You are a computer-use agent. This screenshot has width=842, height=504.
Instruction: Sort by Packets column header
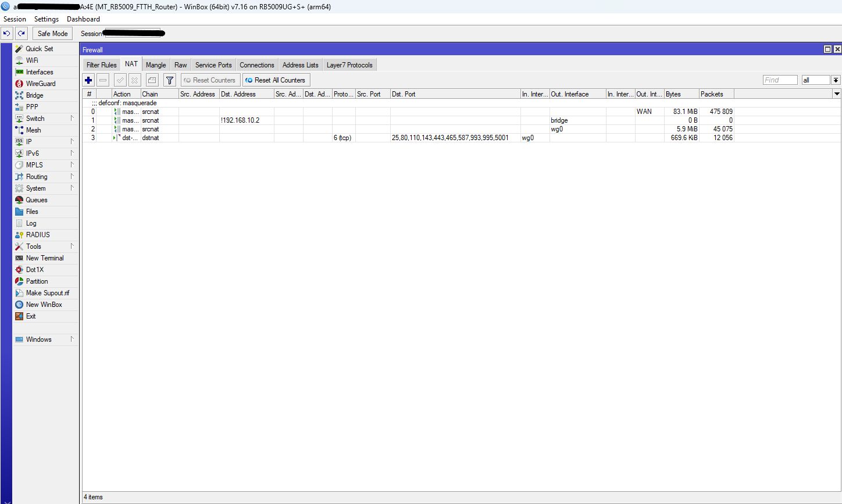[716, 94]
